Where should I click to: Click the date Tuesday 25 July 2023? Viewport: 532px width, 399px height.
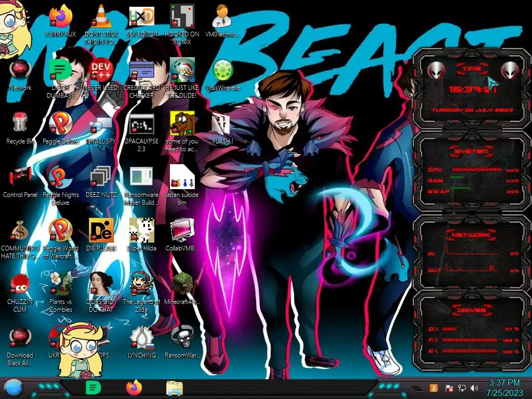[x=472, y=110]
